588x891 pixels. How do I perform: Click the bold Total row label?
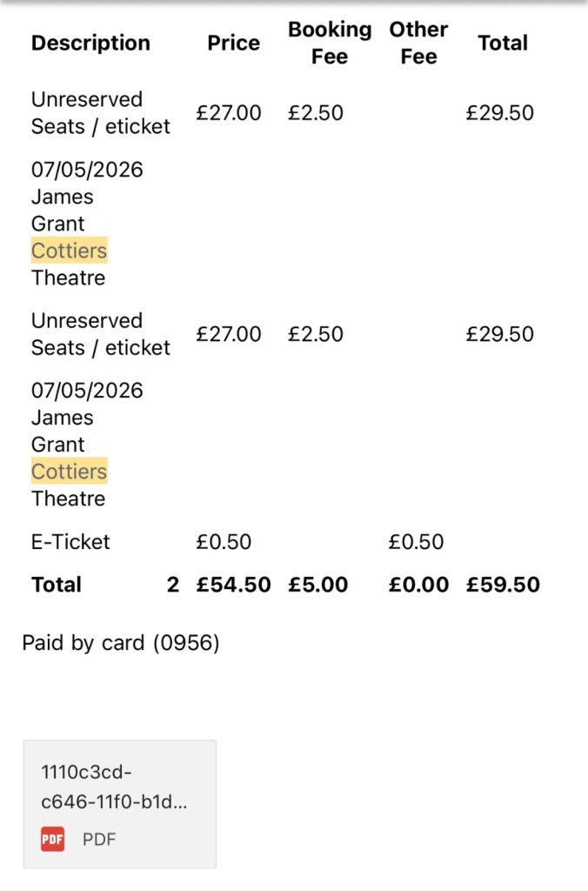click(x=57, y=585)
